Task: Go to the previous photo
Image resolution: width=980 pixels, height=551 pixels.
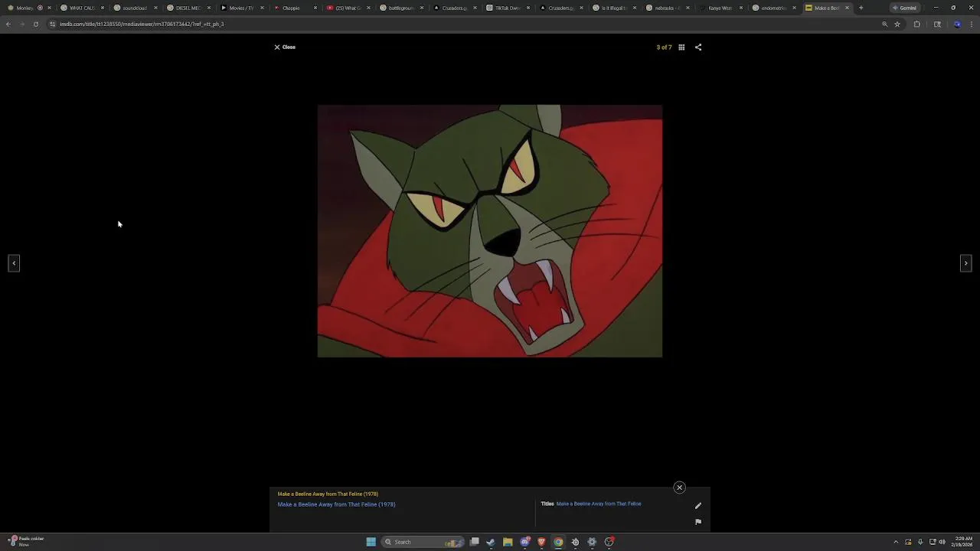Action: click(14, 263)
